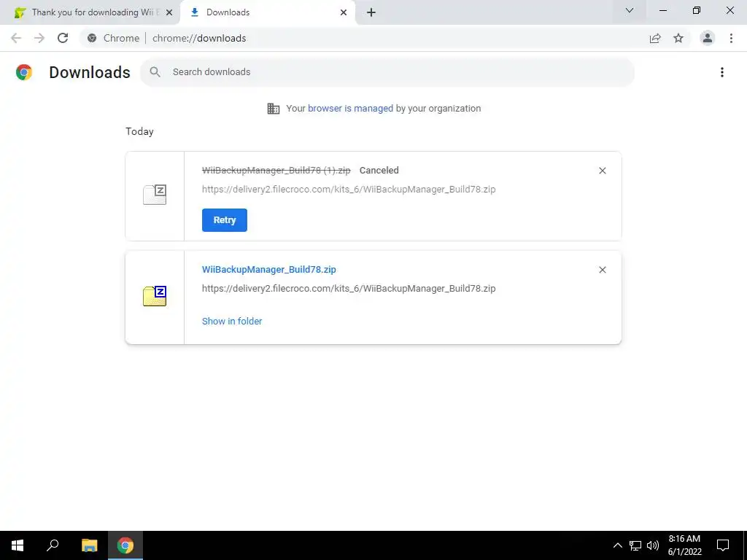Open a new tab with plus button
This screenshot has height=560, width=747.
coord(371,12)
